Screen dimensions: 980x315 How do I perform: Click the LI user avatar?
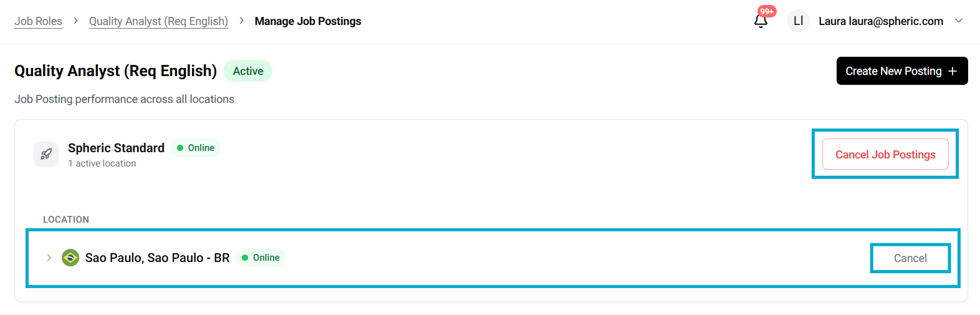click(798, 21)
